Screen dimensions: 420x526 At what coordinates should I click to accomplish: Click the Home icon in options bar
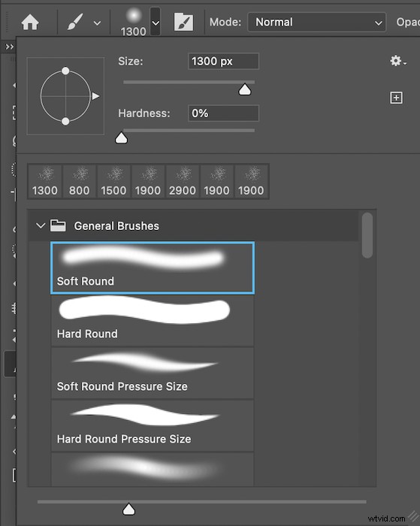[x=30, y=23]
